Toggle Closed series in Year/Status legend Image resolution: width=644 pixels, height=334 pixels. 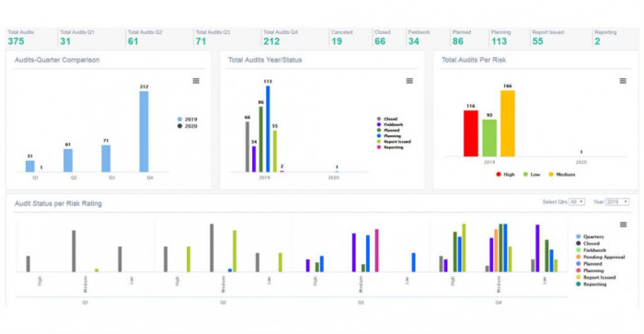point(387,119)
